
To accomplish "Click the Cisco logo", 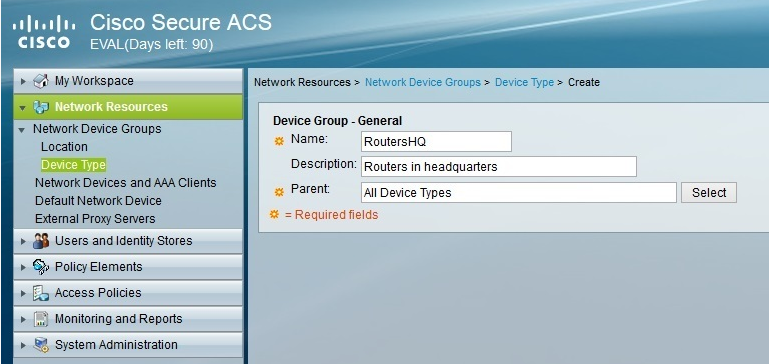I will tap(44, 31).
